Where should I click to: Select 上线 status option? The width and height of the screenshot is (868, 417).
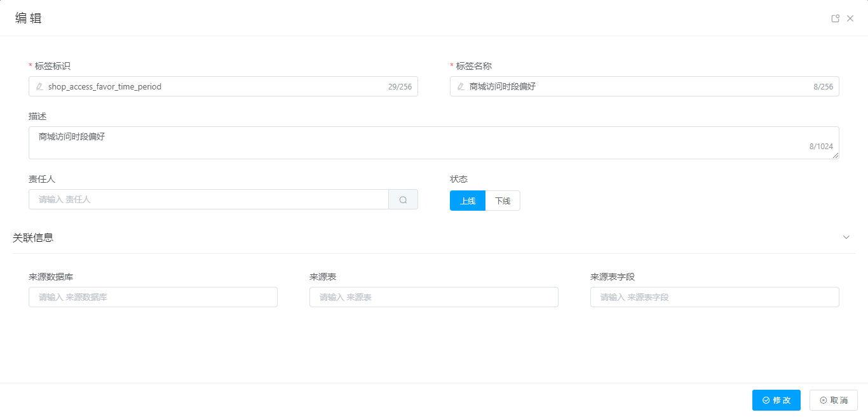pos(468,200)
